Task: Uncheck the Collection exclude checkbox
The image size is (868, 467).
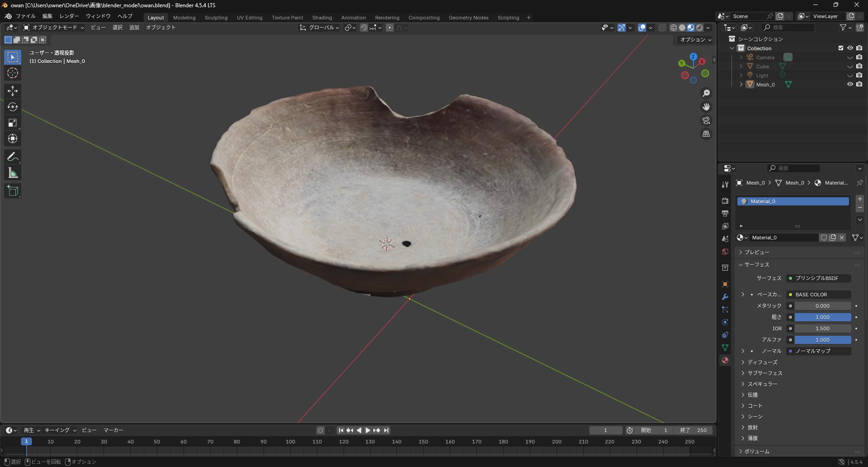Action: (x=840, y=48)
